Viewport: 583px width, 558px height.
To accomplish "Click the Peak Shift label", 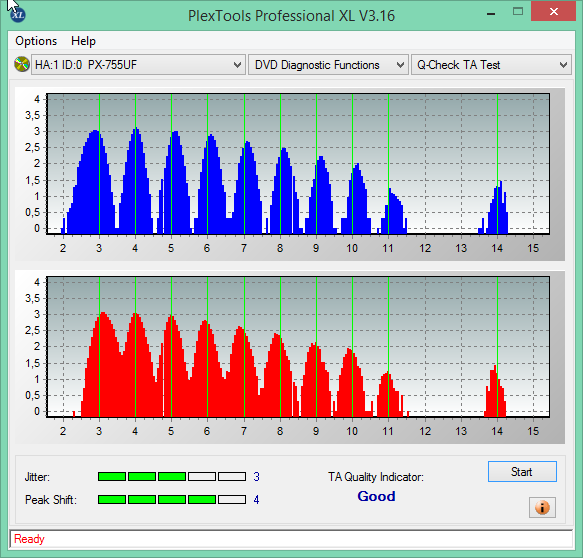I will pyautogui.click(x=51, y=500).
